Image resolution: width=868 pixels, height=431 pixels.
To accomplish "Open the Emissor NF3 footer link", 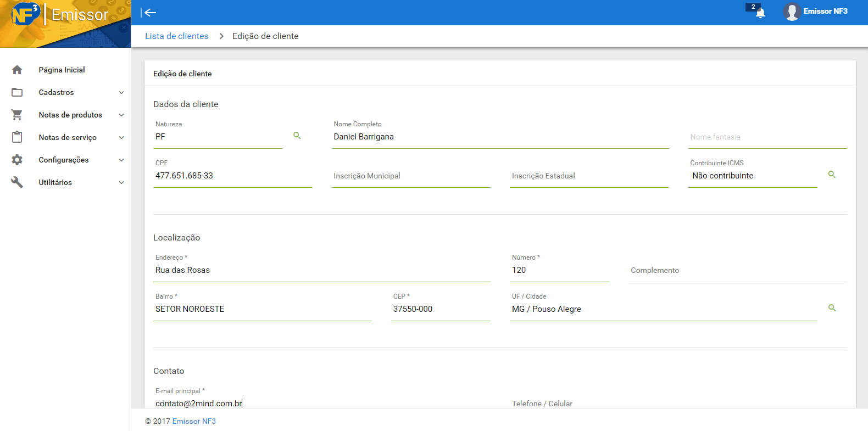I will 194,421.
